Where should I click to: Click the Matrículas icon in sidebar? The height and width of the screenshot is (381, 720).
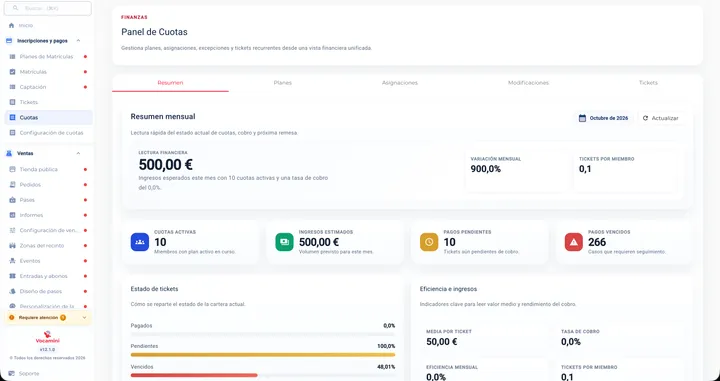pos(12,72)
